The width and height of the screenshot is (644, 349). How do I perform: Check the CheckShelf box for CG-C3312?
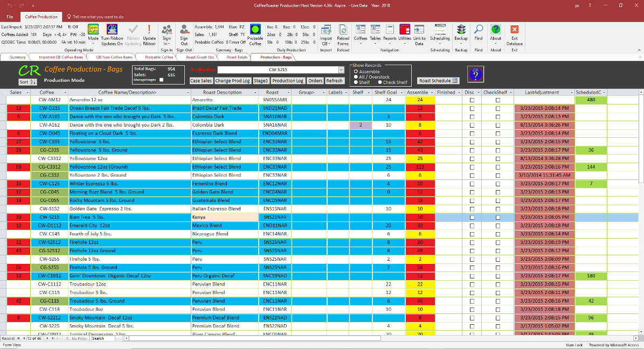(x=498, y=167)
